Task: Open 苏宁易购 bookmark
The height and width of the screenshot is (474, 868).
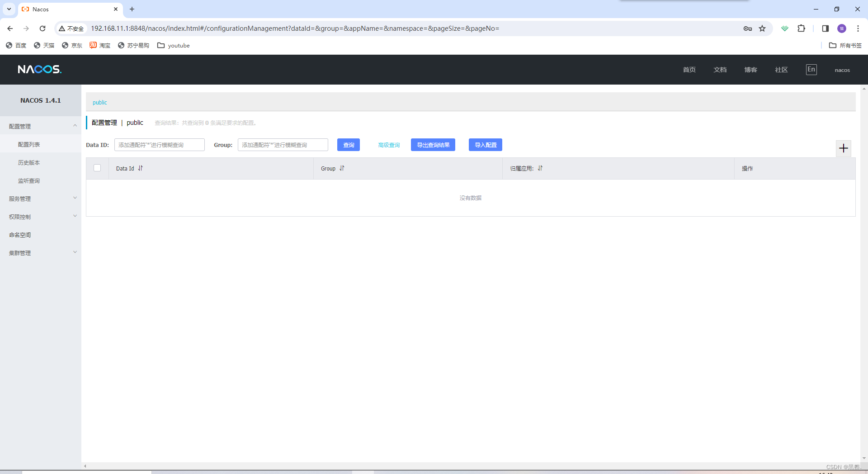Action: click(133, 45)
